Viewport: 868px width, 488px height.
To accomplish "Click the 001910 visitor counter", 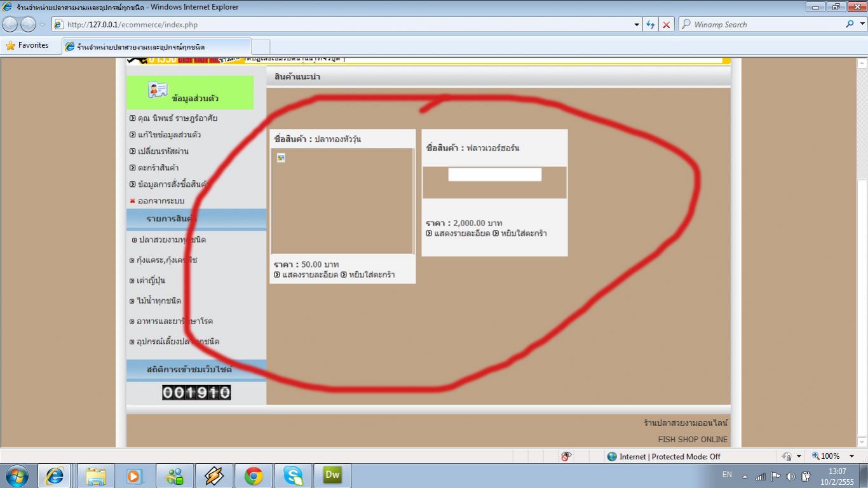I will 196,393.
